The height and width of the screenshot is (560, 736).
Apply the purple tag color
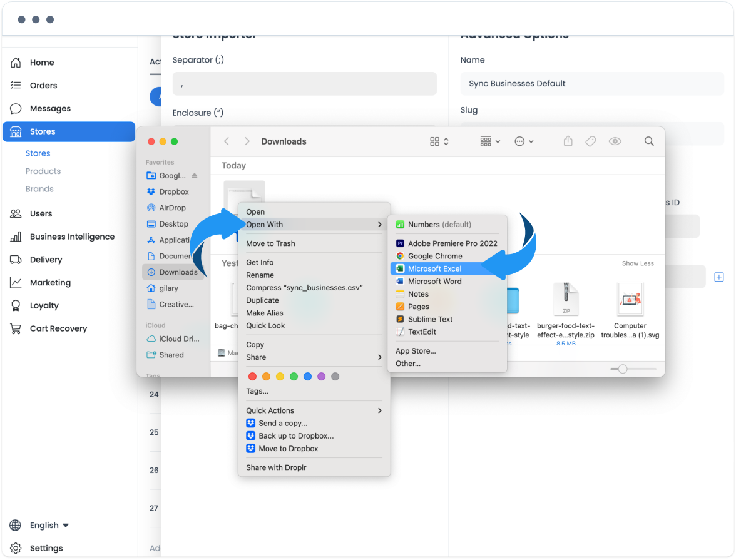(322, 377)
